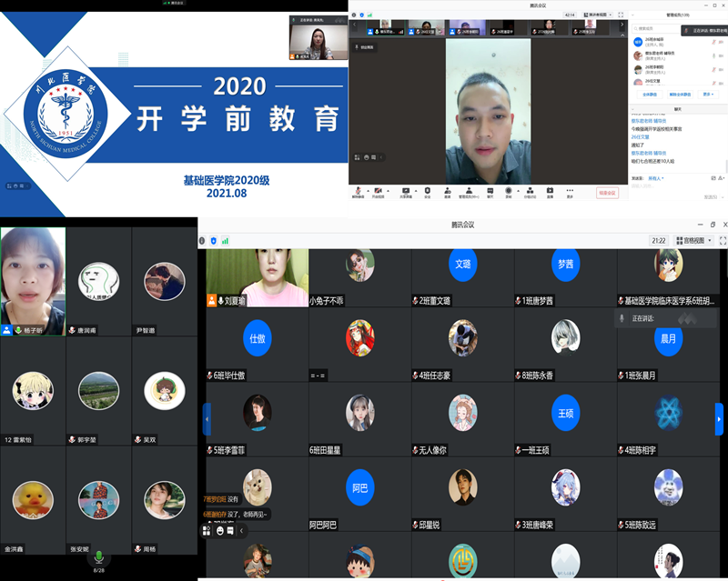
Task: Click the 共享屏幕 share screen icon
Action: pyautogui.click(x=404, y=193)
